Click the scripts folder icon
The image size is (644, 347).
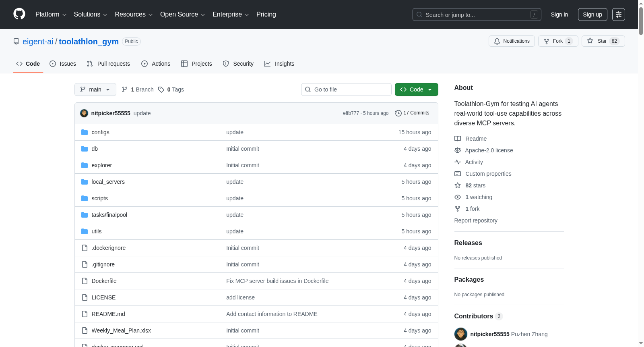pos(85,198)
